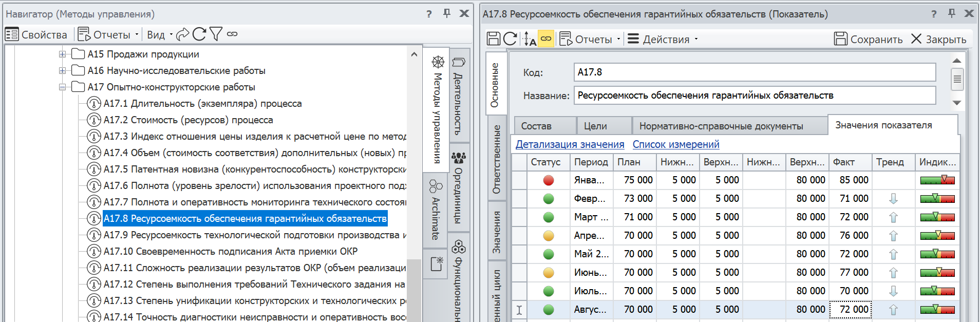Click the Детализация значения link

click(x=570, y=144)
